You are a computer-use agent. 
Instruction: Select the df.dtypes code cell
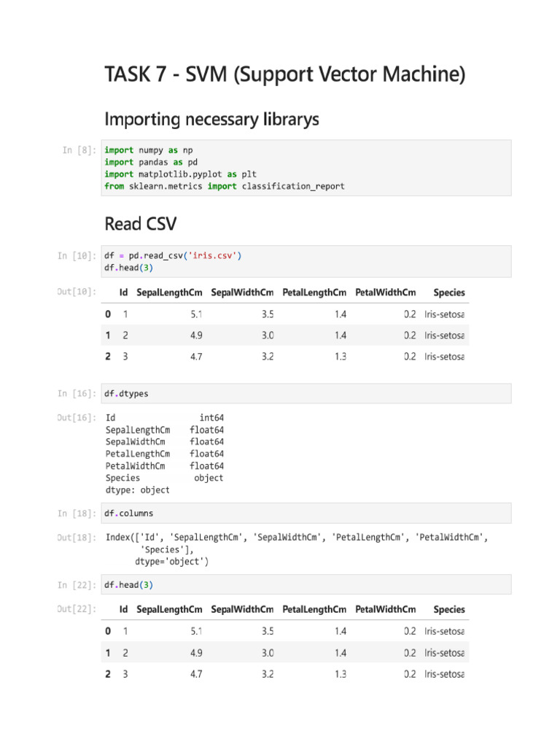point(306,393)
